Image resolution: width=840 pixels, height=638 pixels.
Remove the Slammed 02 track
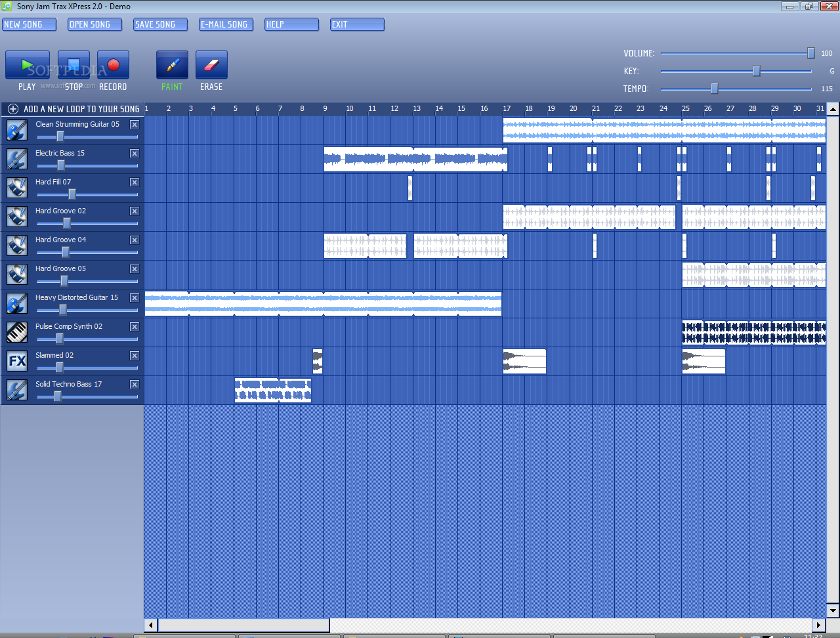coord(135,355)
